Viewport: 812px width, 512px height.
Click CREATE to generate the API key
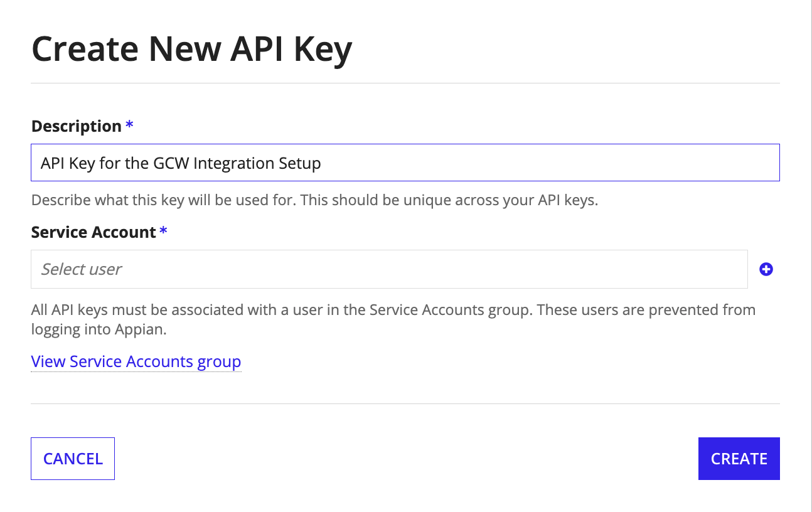point(739,459)
